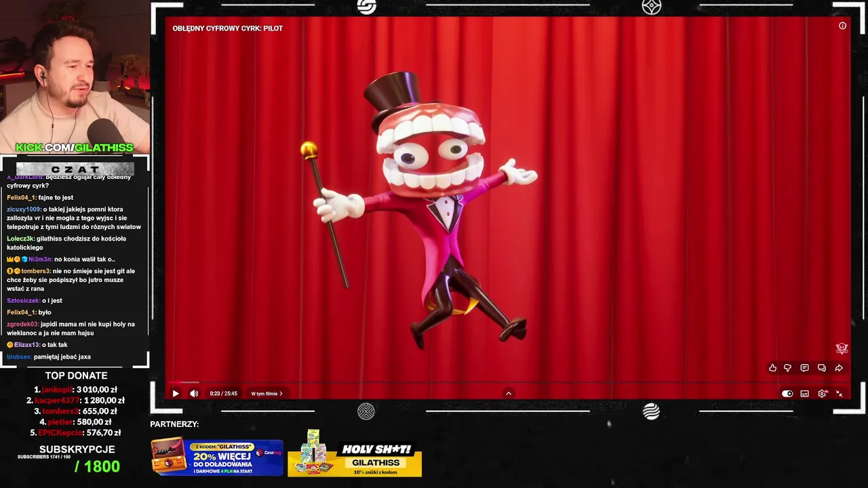The height and width of the screenshot is (488, 868).
Task: Dislike the video with the thumbs-down icon
Action: (788, 368)
